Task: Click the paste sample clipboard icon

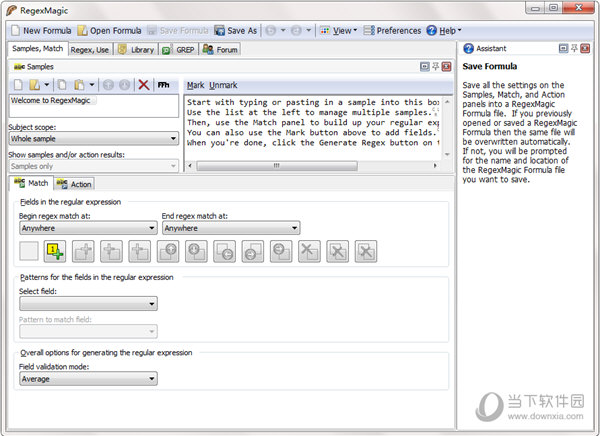Action: pos(79,85)
